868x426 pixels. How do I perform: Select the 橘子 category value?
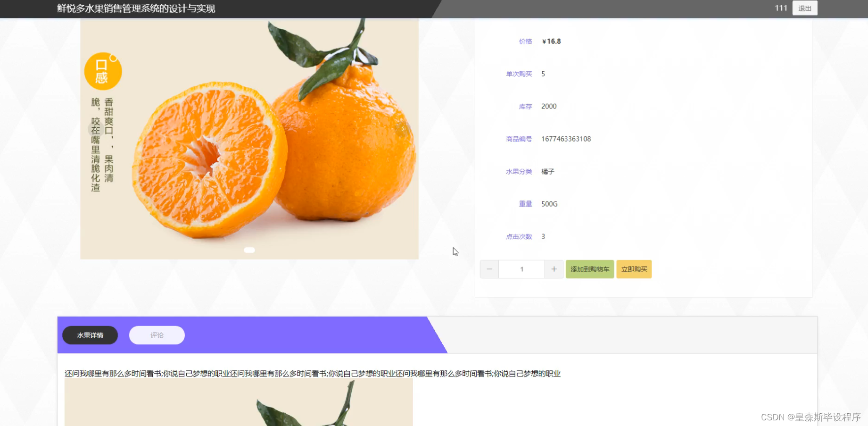548,171
